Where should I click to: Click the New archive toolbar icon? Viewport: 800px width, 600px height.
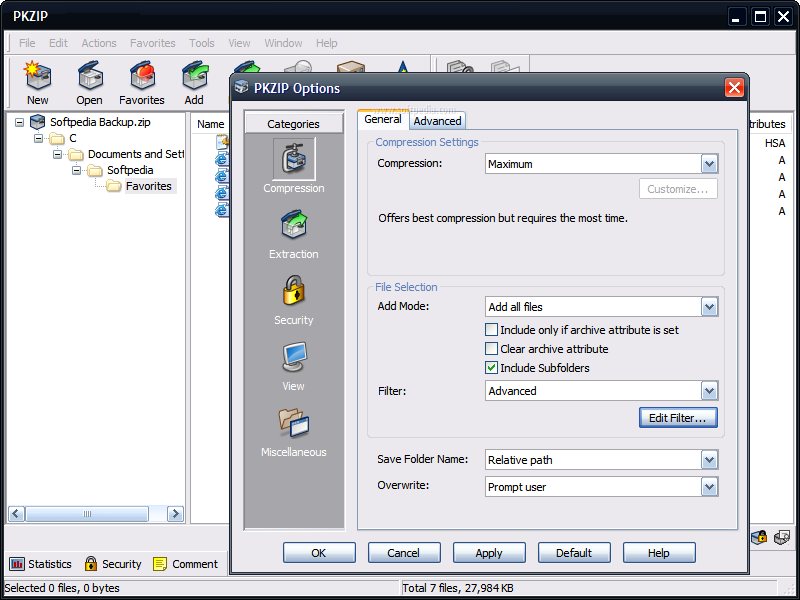(x=38, y=76)
